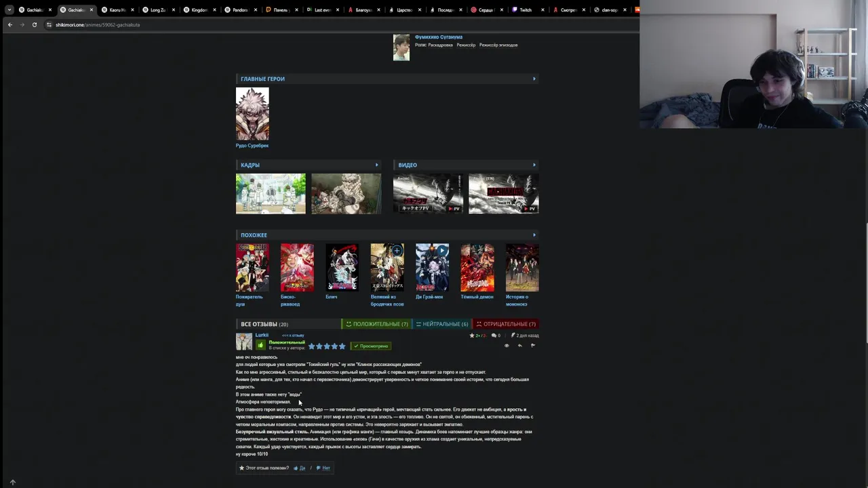Open the История о мононокэ similar anime link

coord(517,300)
